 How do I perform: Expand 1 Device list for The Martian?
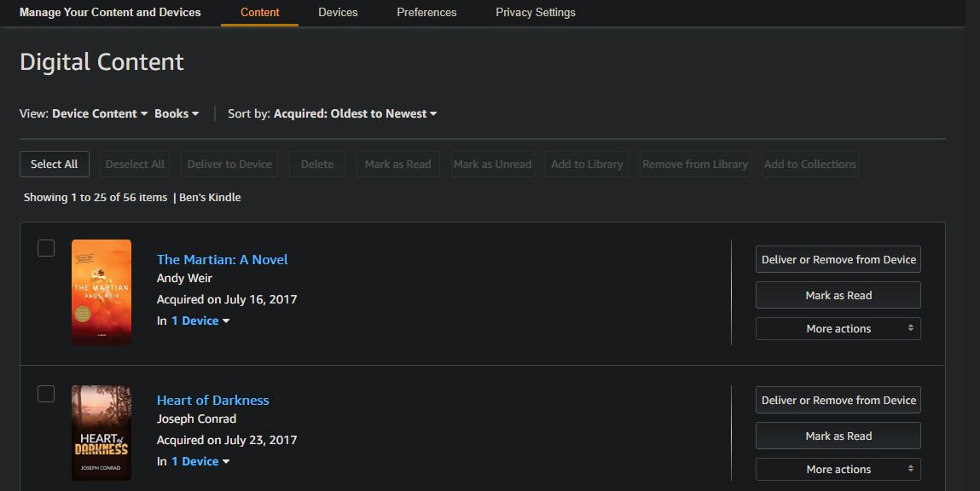[200, 321]
